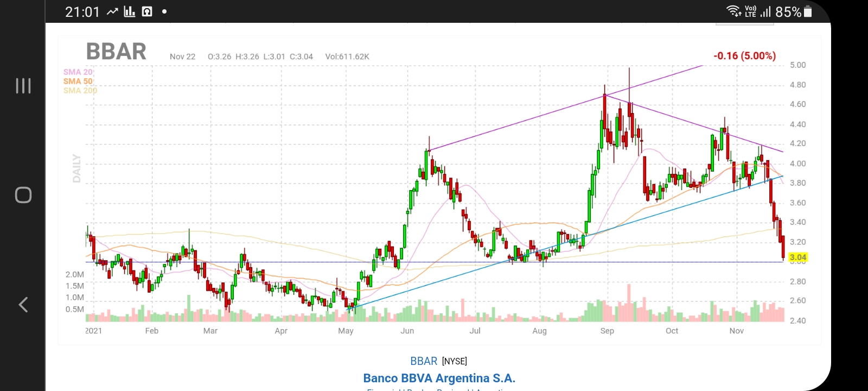This screenshot has height=391, width=868.
Task: Tap the 21:01 clock
Action: pyautogui.click(x=82, y=11)
